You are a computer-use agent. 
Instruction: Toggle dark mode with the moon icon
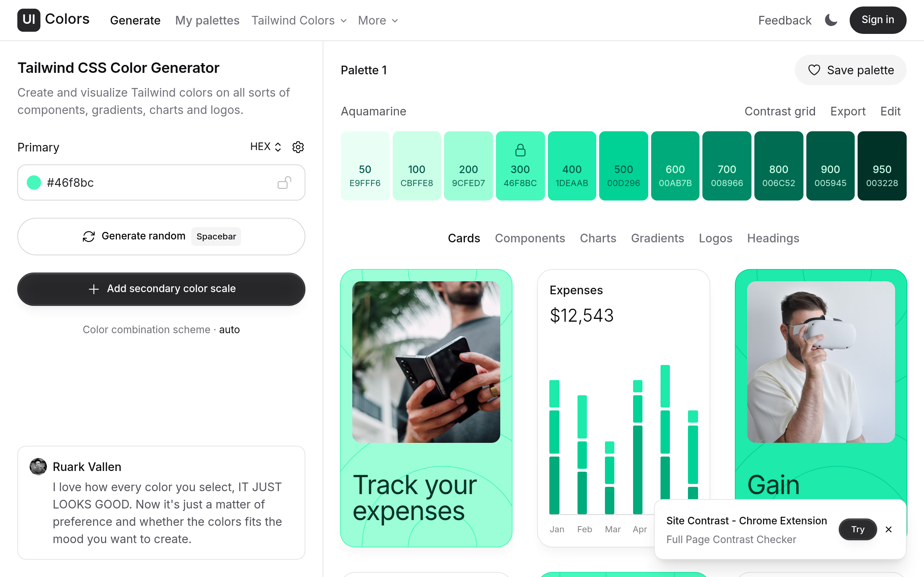coord(831,20)
